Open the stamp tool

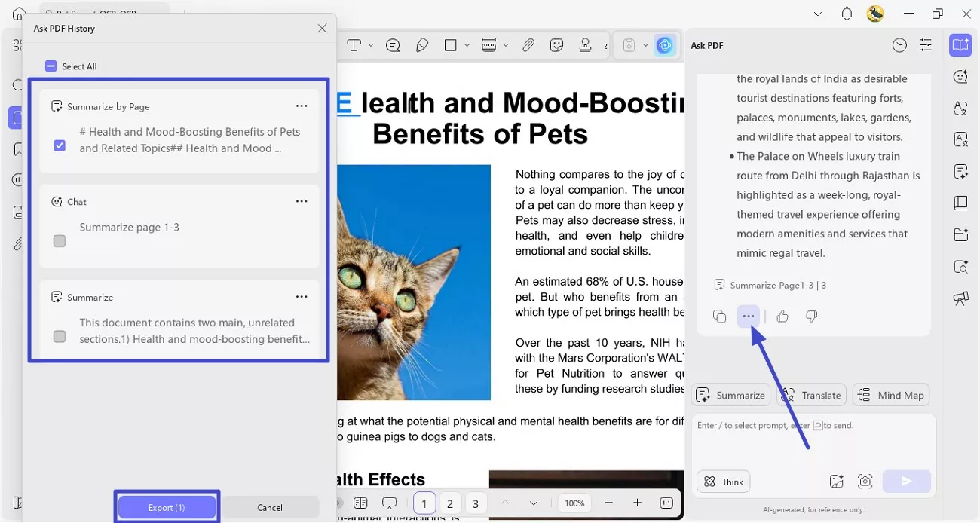tap(586, 45)
